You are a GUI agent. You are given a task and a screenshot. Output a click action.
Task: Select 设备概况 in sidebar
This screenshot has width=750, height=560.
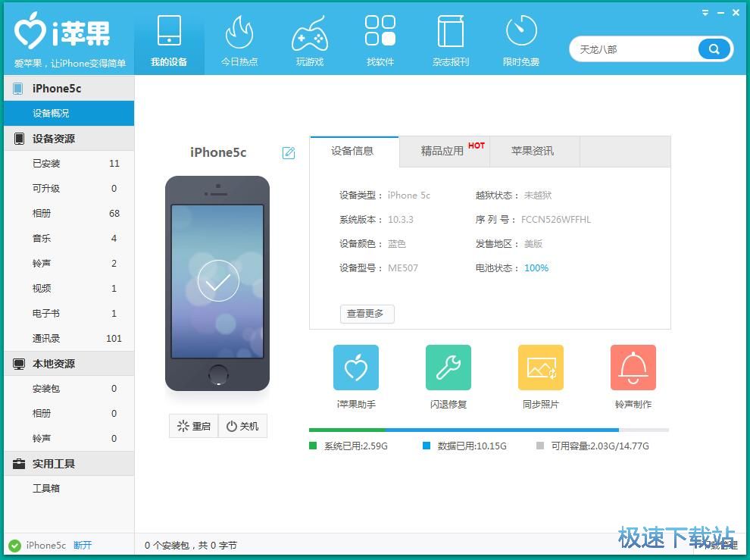[x=69, y=114]
